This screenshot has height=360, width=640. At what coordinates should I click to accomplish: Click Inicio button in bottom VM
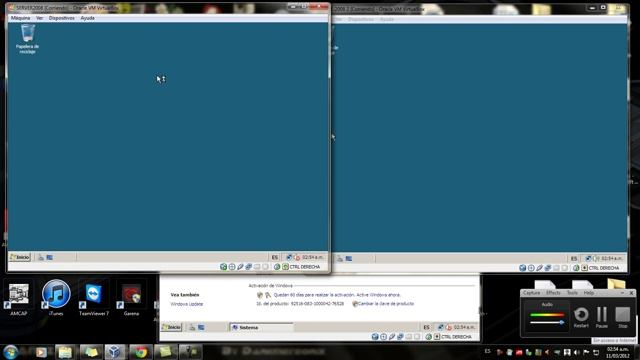pyautogui.click(x=171, y=327)
